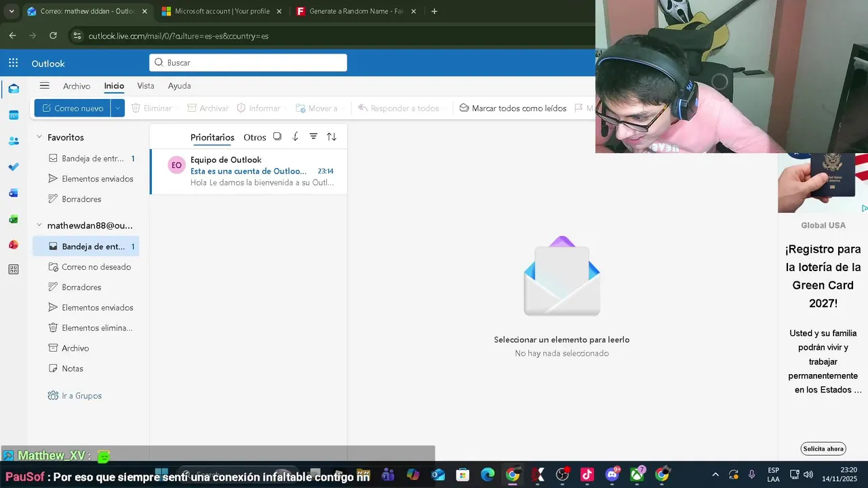
Task: Open Elementos eliminados folder
Action: (x=86, y=328)
